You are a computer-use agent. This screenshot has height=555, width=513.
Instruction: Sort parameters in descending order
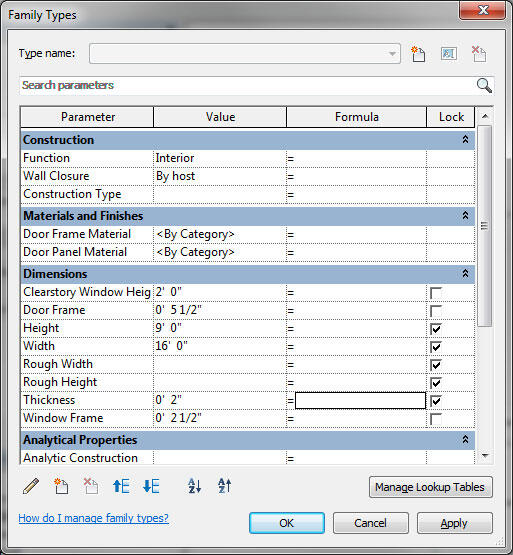(224, 486)
